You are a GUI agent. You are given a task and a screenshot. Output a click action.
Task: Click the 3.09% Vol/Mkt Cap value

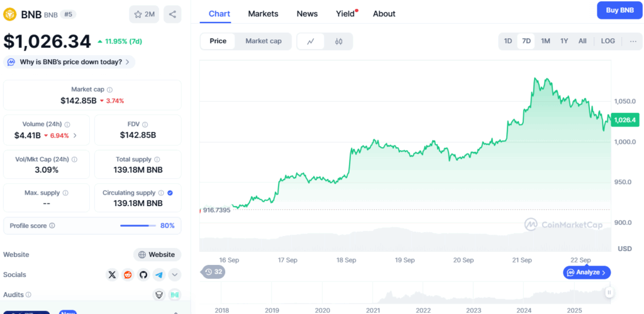tap(47, 170)
